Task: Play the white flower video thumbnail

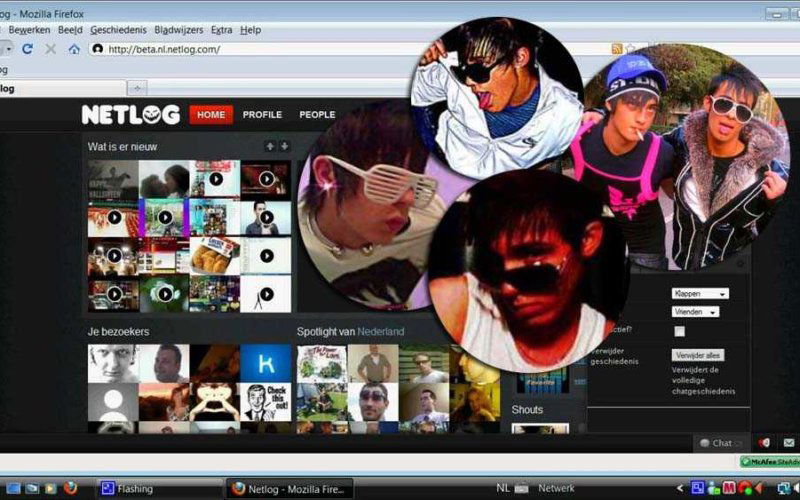Action: [x=164, y=294]
